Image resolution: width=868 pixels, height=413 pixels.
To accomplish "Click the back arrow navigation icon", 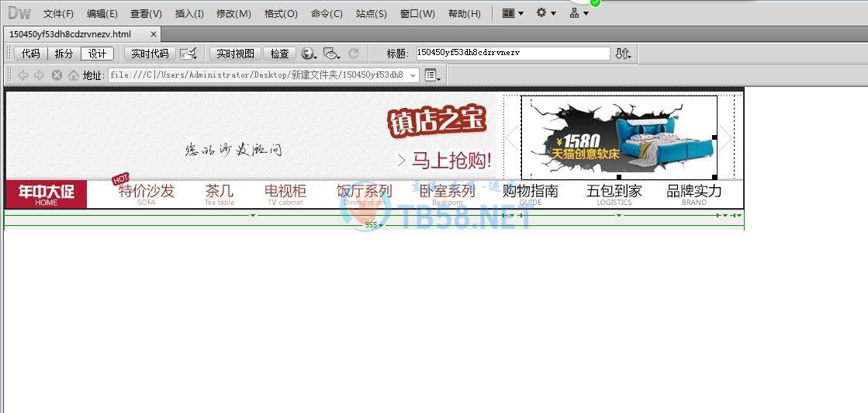I will pos(22,75).
